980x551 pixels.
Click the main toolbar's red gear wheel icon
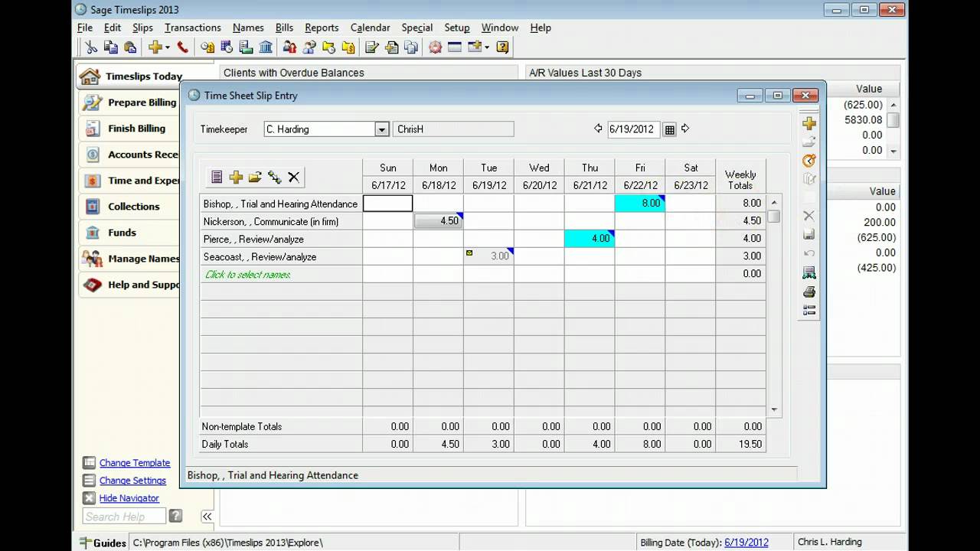click(435, 47)
